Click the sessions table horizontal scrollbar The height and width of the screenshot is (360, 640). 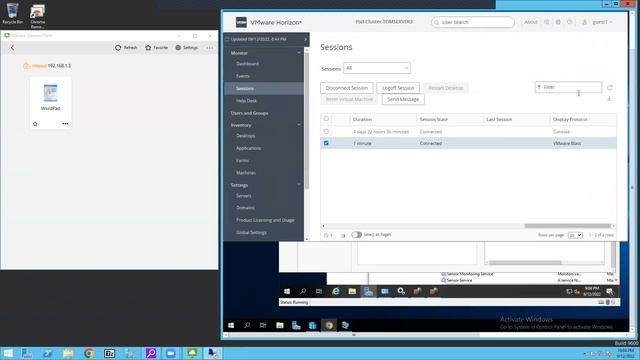pyautogui.click(x=567, y=226)
